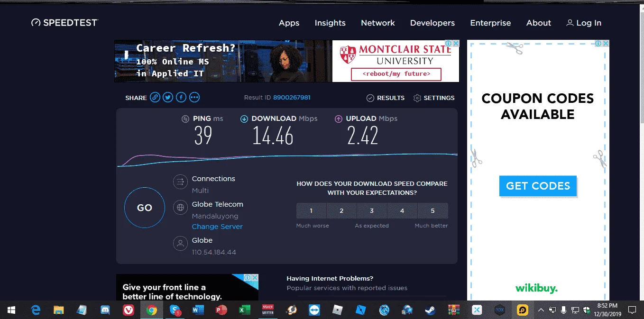Open Steam from taskbar
This screenshot has width=644, height=319.
point(430,310)
